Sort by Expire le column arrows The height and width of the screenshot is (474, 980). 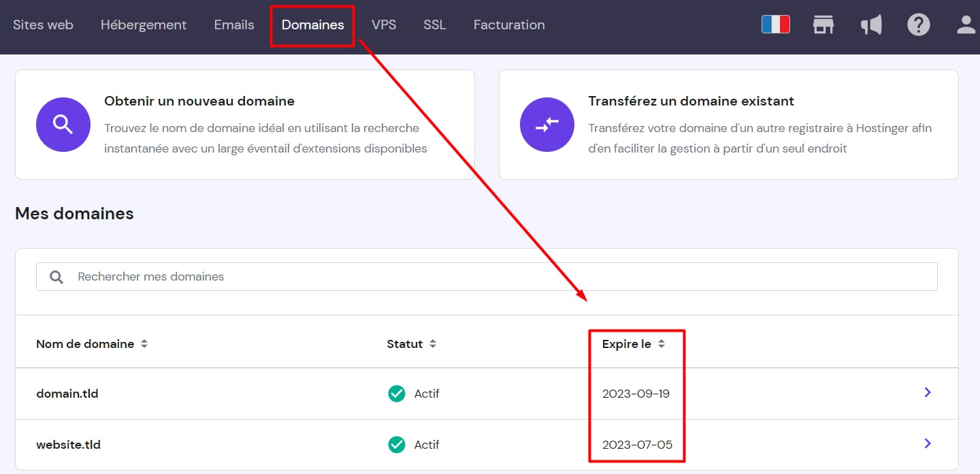pyautogui.click(x=661, y=344)
